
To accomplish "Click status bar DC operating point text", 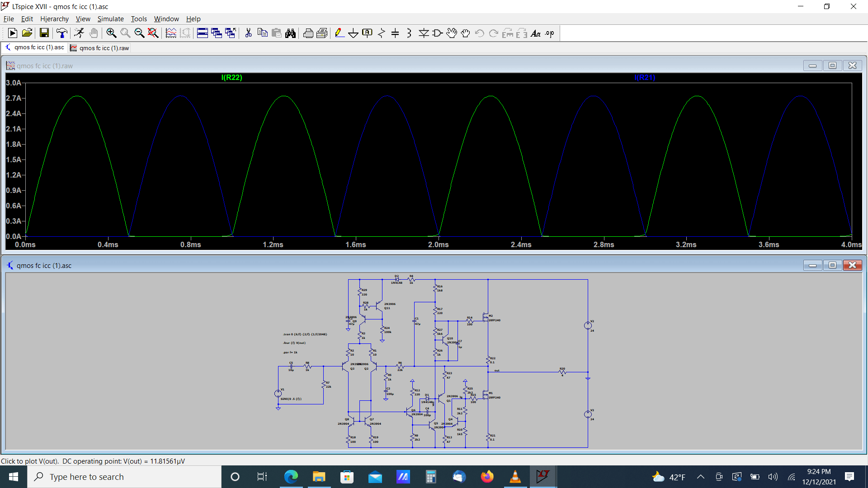I will (123, 461).
